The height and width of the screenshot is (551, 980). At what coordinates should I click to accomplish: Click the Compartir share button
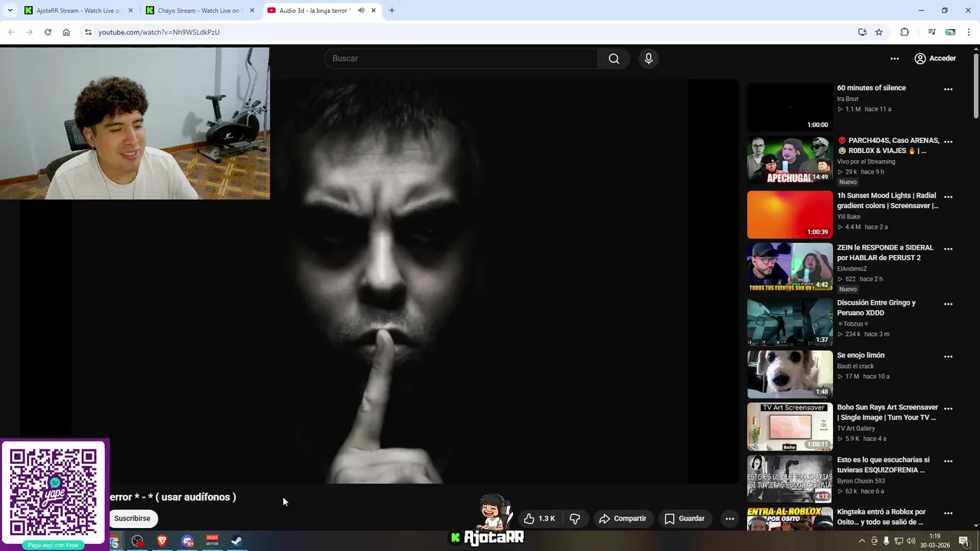click(622, 519)
